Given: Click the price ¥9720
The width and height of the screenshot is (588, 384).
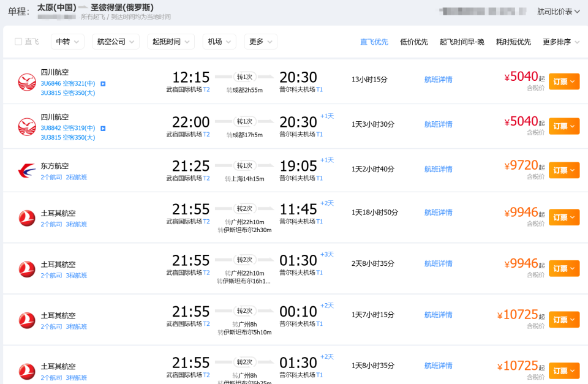Looking at the screenshot, I should coord(521,165).
